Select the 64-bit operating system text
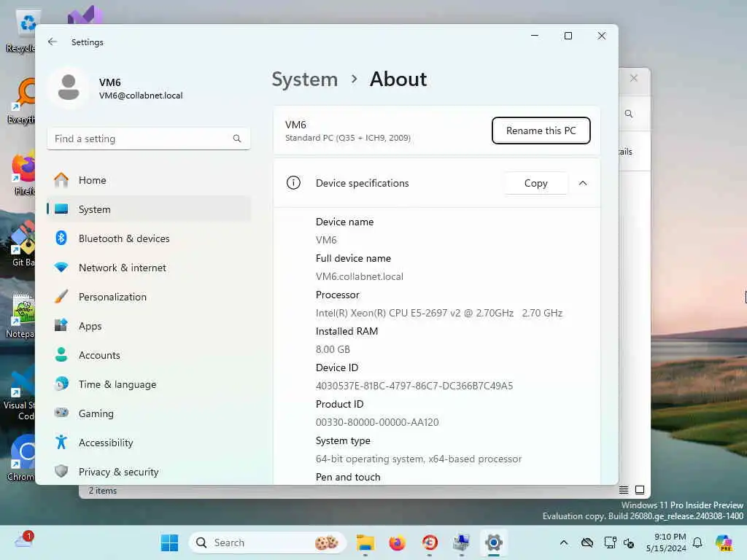 pos(418,459)
